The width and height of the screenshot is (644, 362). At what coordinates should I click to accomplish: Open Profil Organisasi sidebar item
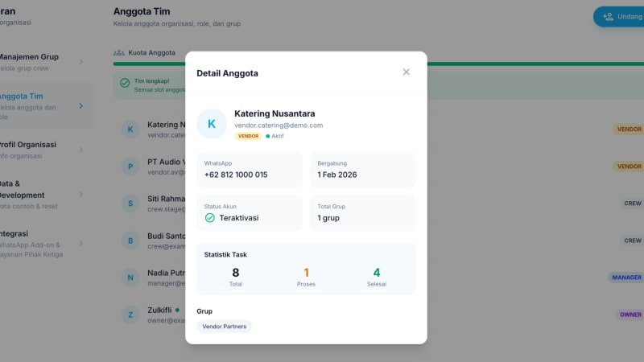pos(41,150)
